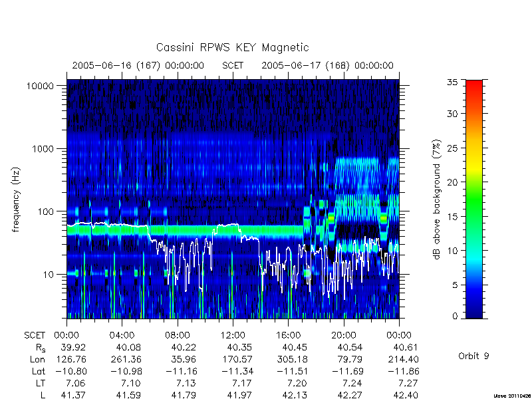Click the 20 tick on the color scale
This screenshot has width=532, height=399.
[x=452, y=182]
